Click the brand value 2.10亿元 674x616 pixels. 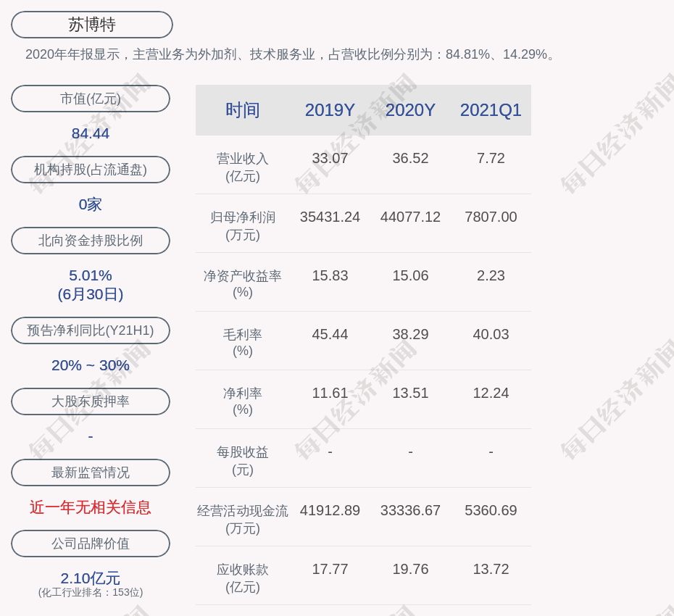[91, 578]
